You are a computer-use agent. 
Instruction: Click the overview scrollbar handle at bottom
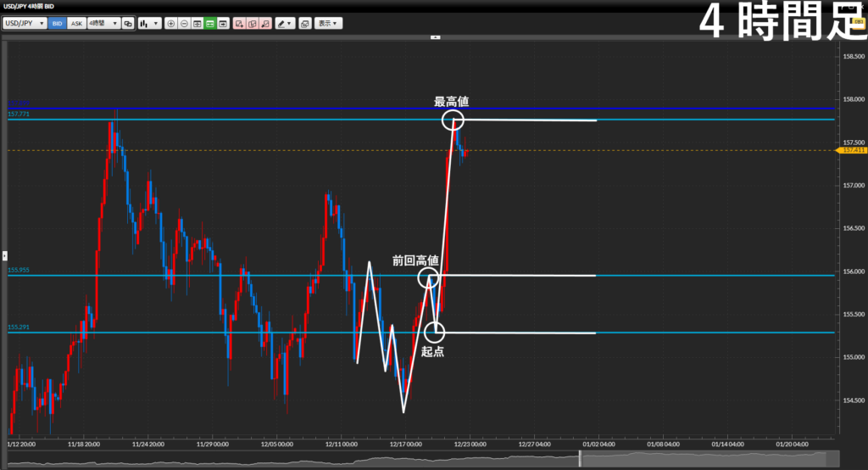click(581, 459)
